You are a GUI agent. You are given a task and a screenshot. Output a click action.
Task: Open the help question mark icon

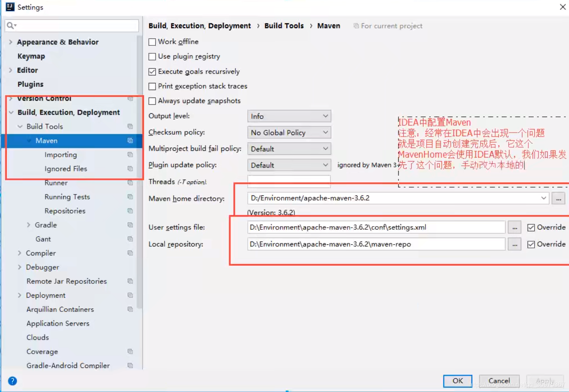12,381
